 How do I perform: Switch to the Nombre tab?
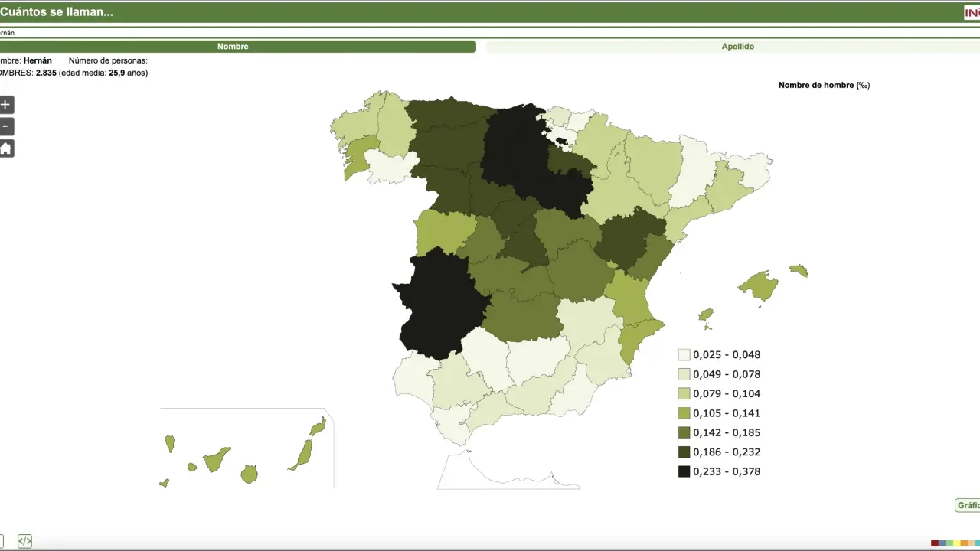click(x=233, y=47)
